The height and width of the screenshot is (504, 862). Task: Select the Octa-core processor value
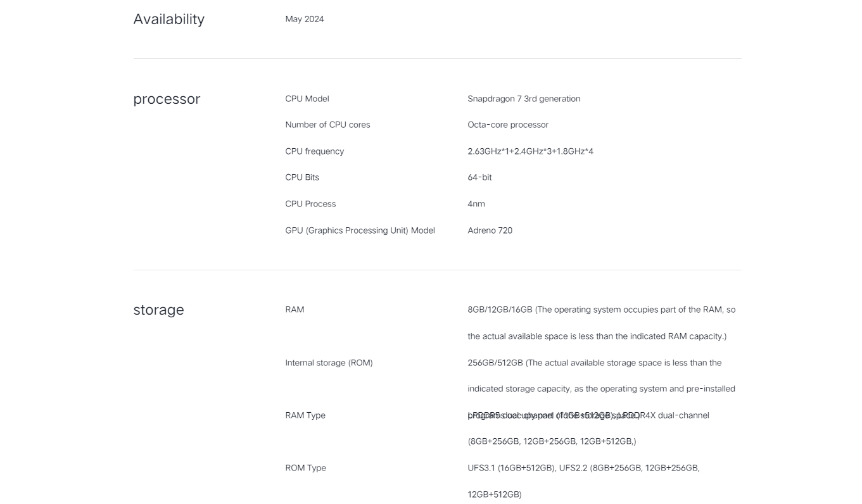pyautogui.click(x=508, y=125)
